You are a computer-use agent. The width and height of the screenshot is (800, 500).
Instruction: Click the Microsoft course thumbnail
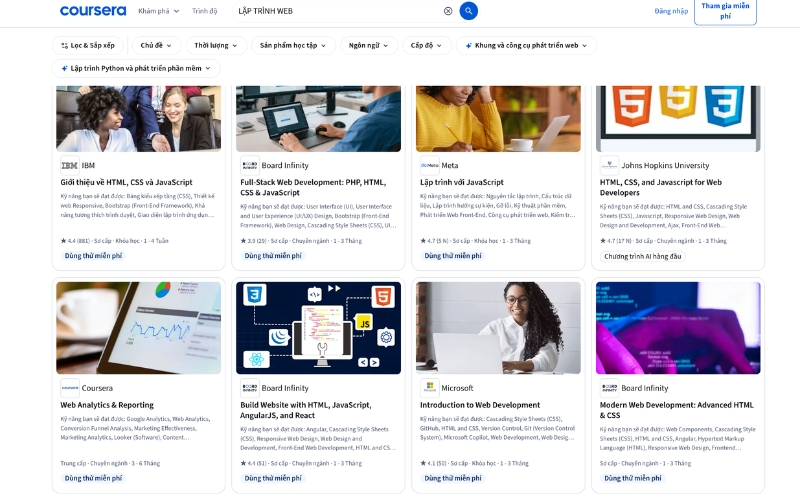(x=498, y=328)
